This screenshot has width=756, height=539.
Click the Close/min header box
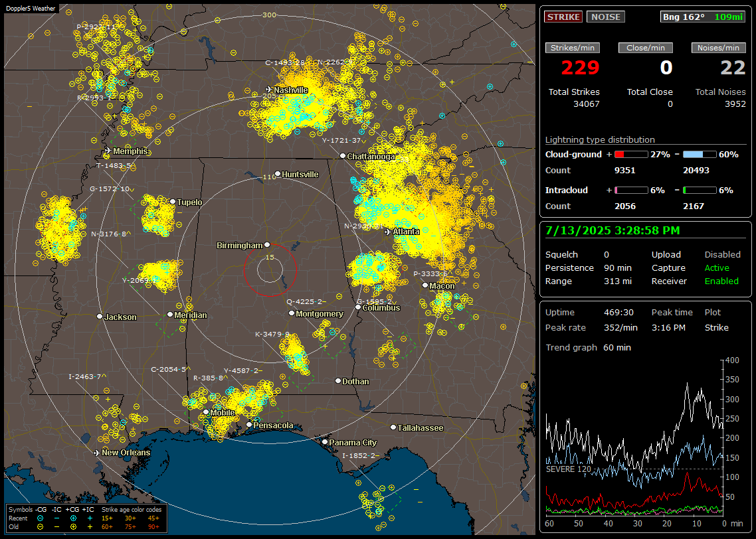(x=646, y=48)
